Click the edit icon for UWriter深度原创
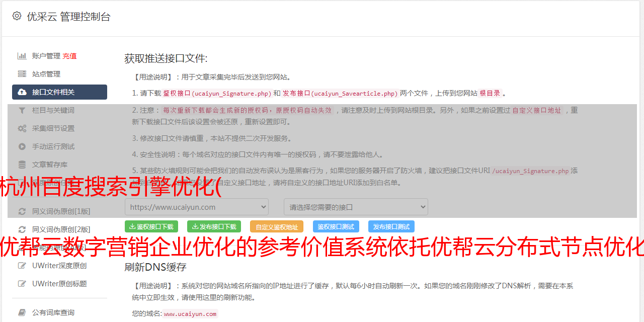The width and height of the screenshot is (644, 322). click(x=22, y=266)
